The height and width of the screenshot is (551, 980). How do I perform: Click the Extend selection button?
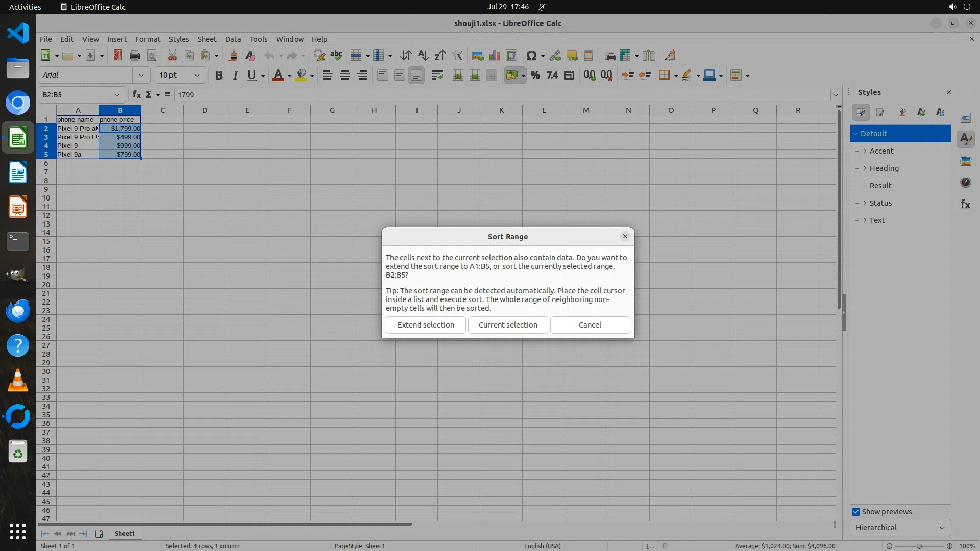426,325
